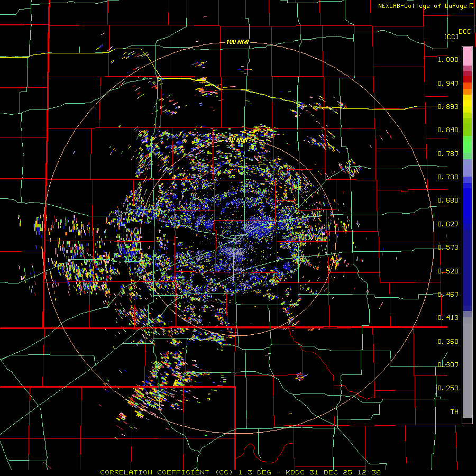Select the 0.360 scale value
Screen dimensions: 476x476
click(x=448, y=342)
